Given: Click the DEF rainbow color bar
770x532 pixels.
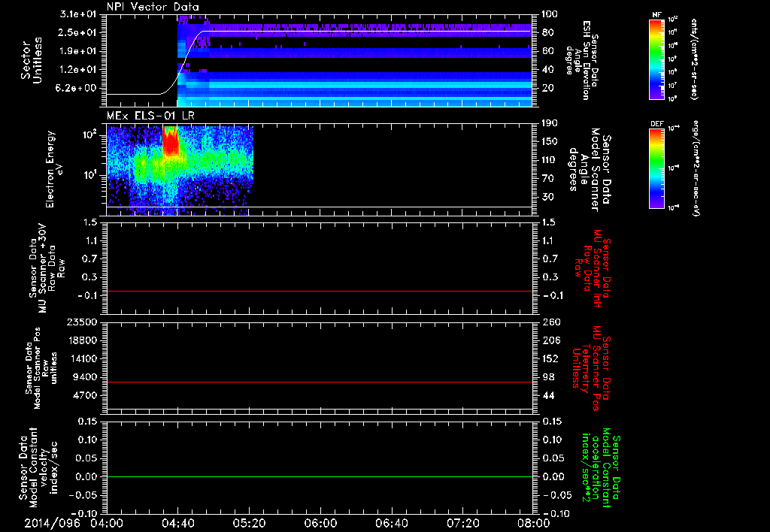Looking at the screenshot, I should pos(656,169).
